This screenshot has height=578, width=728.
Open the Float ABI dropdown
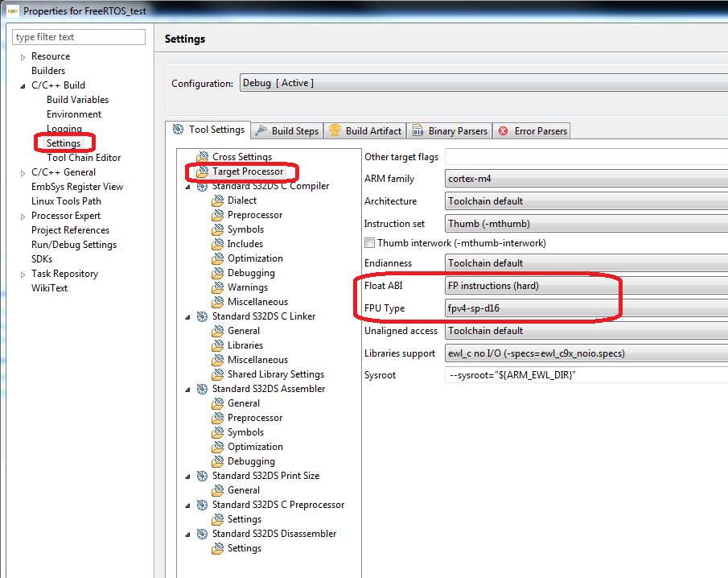[586, 286]
